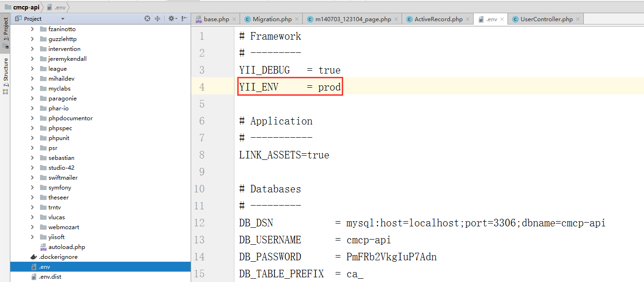Click cmcp-api breadcrumb in navigation bar

click(x=22, y=7)
